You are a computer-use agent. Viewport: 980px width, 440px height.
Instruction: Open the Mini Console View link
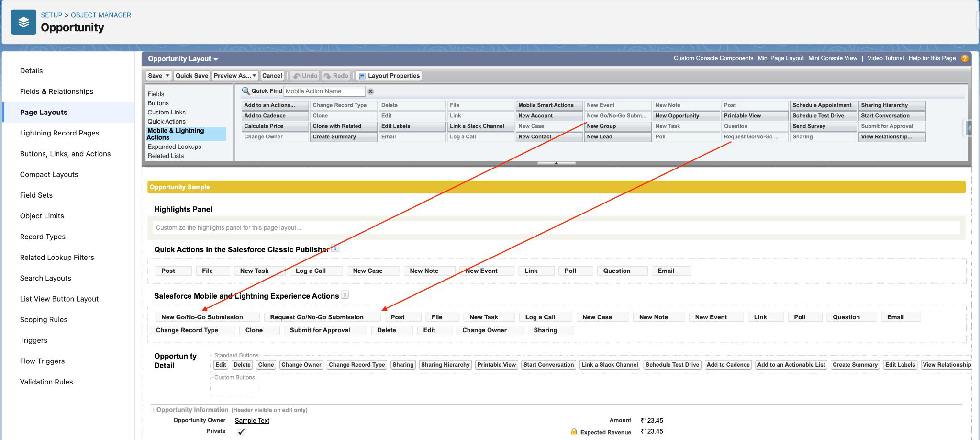tap(833, 58)
